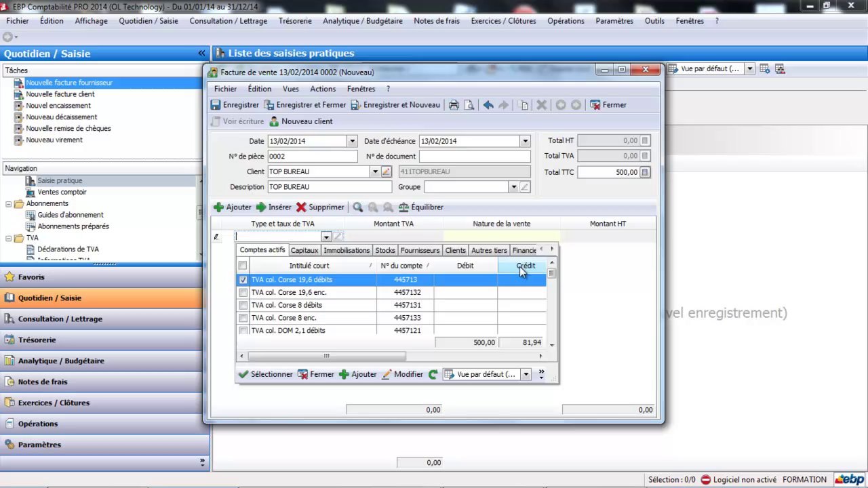This screenshot has width=868, height=488.
Task: Collapse the Quotidien / Saisie side panel
Action: point(201,54)
